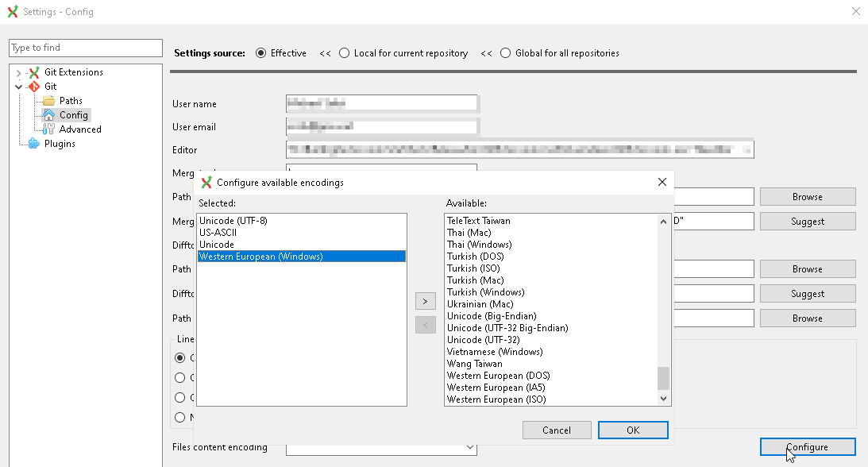Cancel the Configure available encodings dialog
The width and height of the screenshot is (868, 467).
click(x=557, y=430)
